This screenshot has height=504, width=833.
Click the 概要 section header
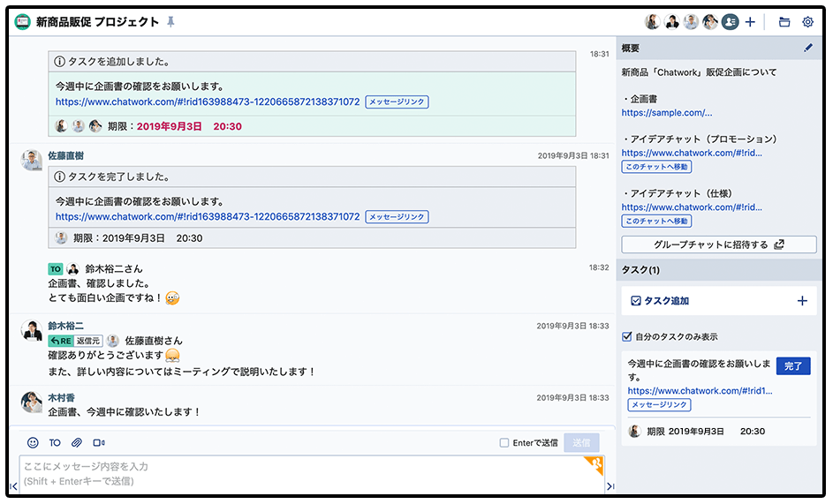point(719,48)
